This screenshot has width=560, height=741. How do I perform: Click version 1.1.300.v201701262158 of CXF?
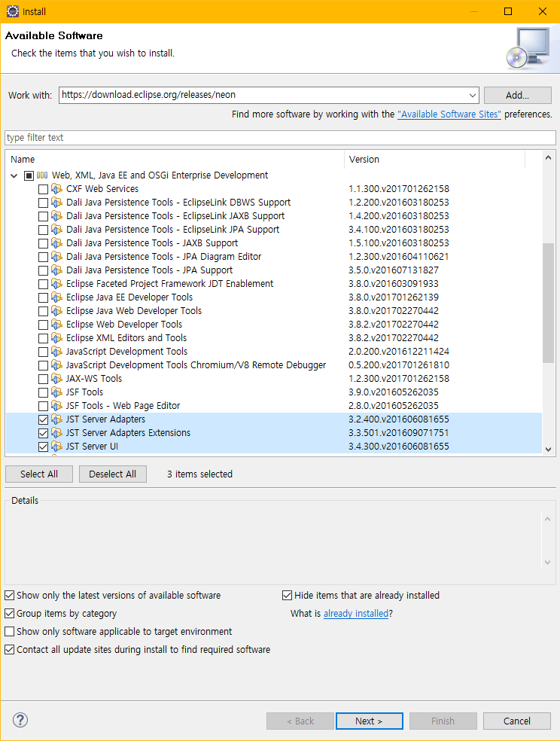tap(398, 189)
